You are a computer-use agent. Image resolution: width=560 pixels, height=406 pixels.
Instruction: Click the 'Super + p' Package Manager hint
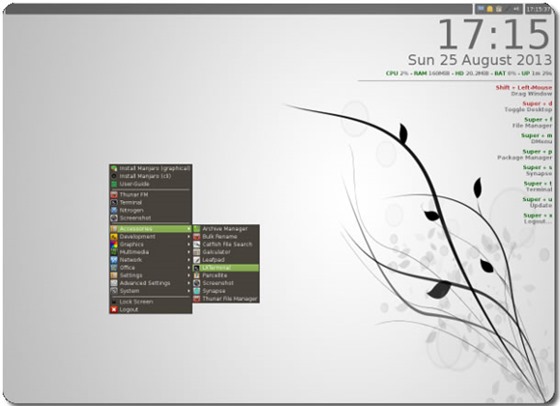click(525, 154)
